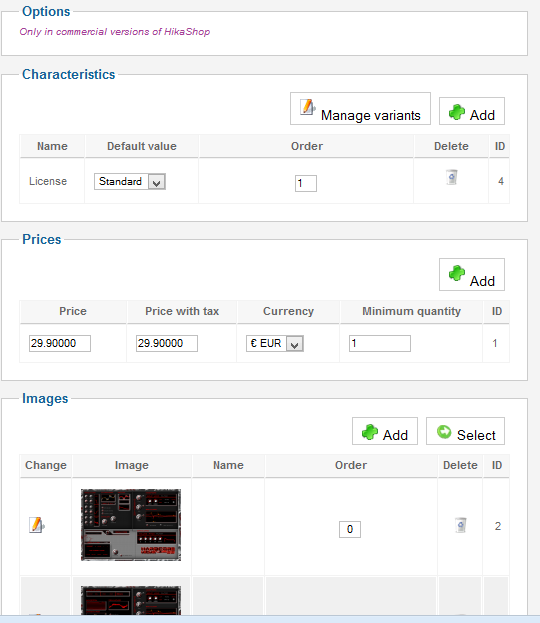Click the Price input field
The image size is (540, 623).
point(60,343)
